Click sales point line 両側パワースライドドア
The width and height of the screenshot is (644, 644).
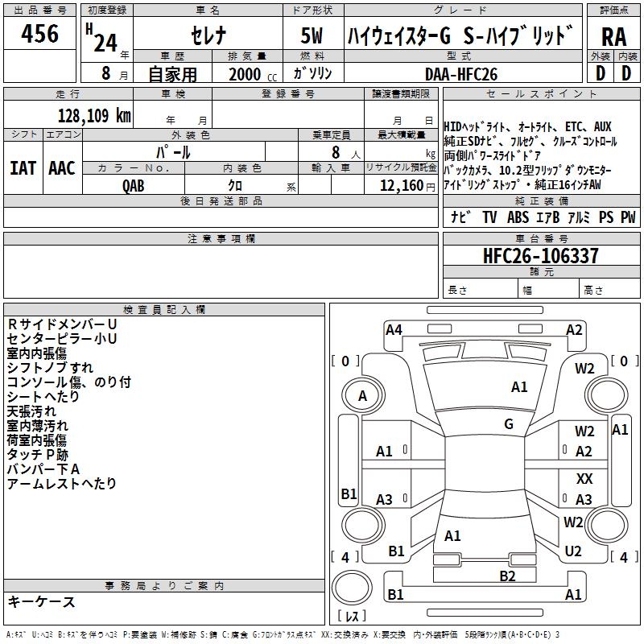tap(492, 155)
